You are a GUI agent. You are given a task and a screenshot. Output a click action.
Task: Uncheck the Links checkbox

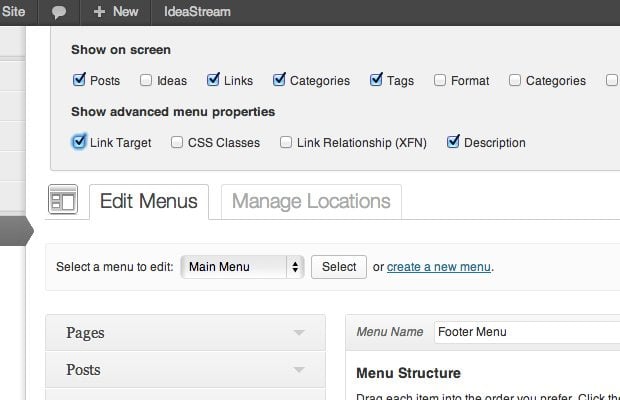point(213,80)
